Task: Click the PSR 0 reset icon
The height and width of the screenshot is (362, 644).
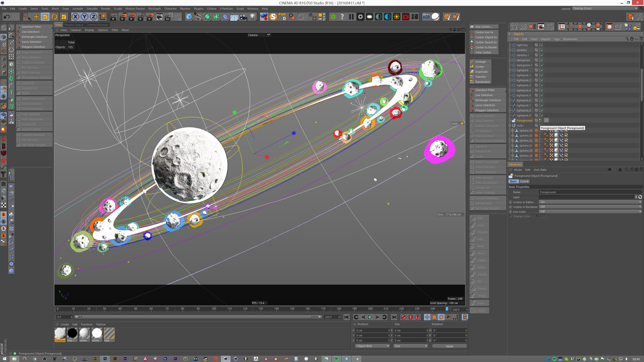Action: click(x=282, y=17)
